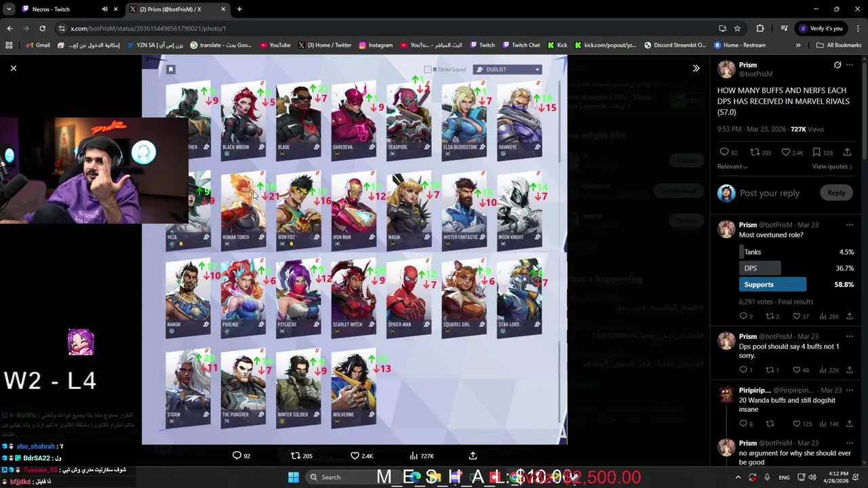Open the Extensions puzzle icon

coord(759,28)
